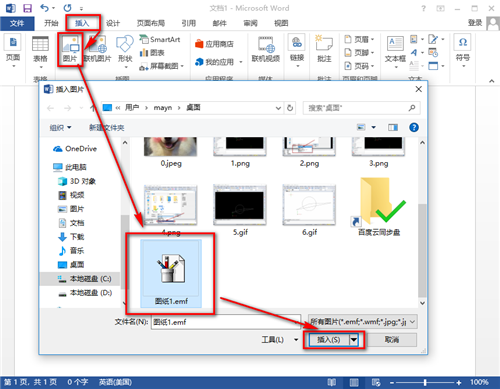Open the 应用商店 (Store) button
The width and height of the screenshot is (500, 389).
pyautogui.click(x=214, y=44)
